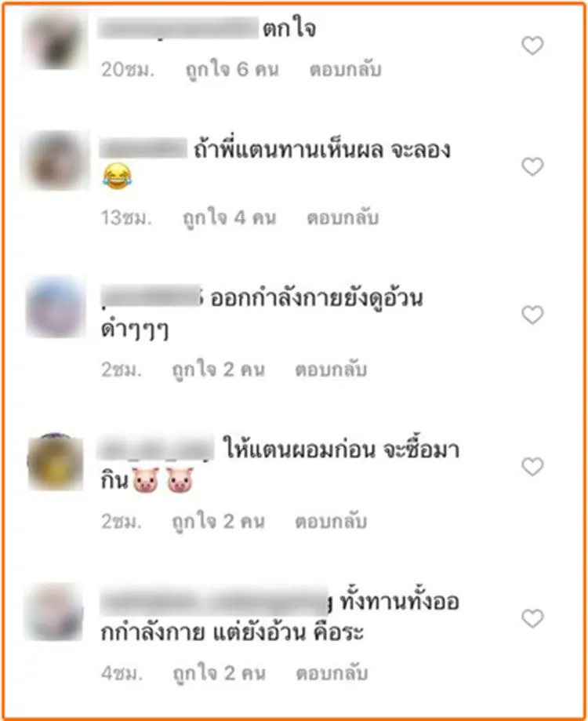
Task: Click ตอบกลับ under the 13ชม. comment
Action: (343, 217)
